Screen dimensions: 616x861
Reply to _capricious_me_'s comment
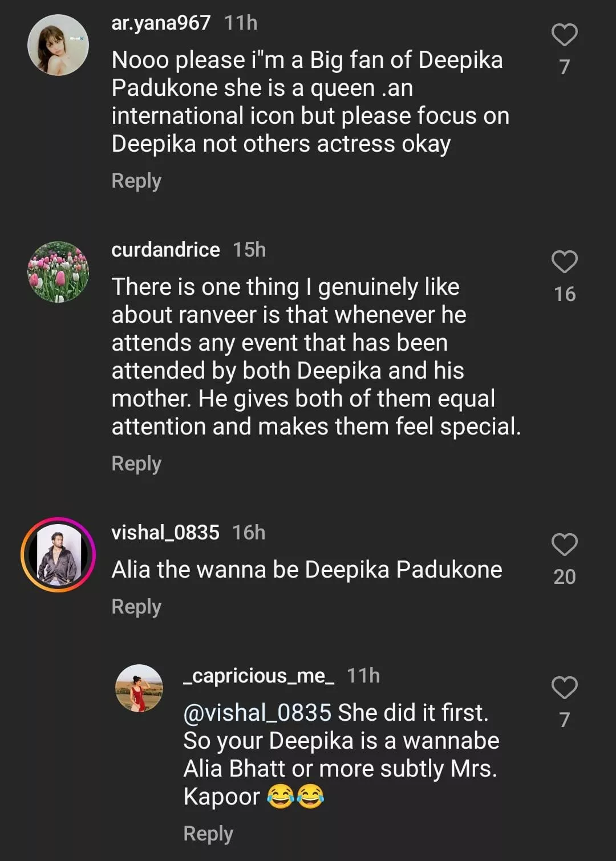[208, 834]
